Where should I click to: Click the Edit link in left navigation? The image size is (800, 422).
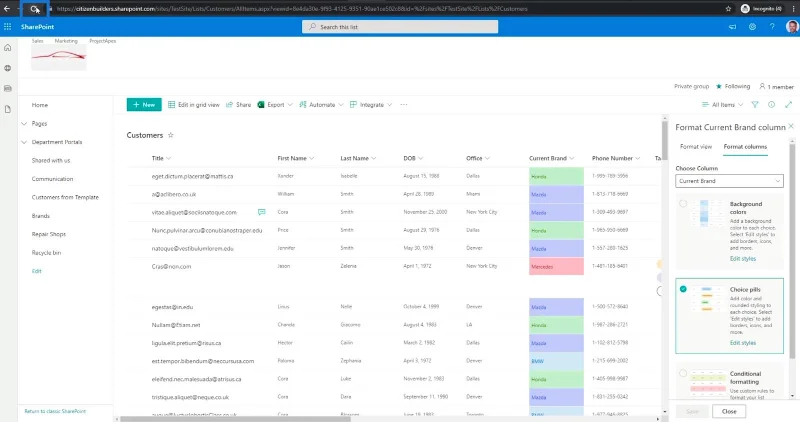pyautogui.click(x=36, y=271)
